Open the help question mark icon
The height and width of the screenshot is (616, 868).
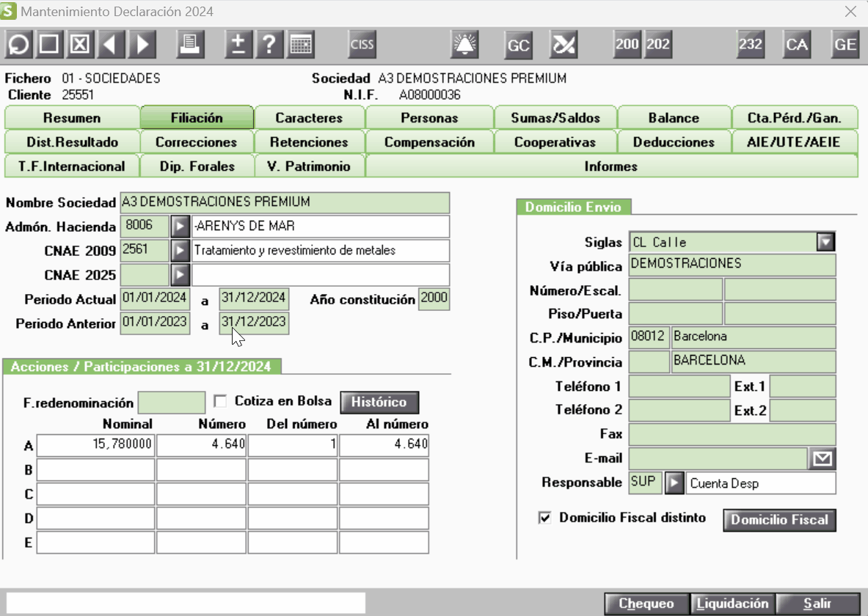coord(269,45)
